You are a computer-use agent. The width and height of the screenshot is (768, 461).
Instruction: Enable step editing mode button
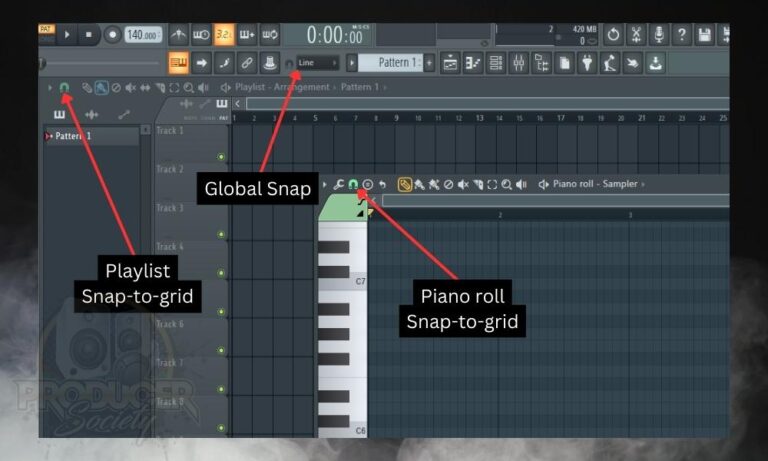(224, 63)
